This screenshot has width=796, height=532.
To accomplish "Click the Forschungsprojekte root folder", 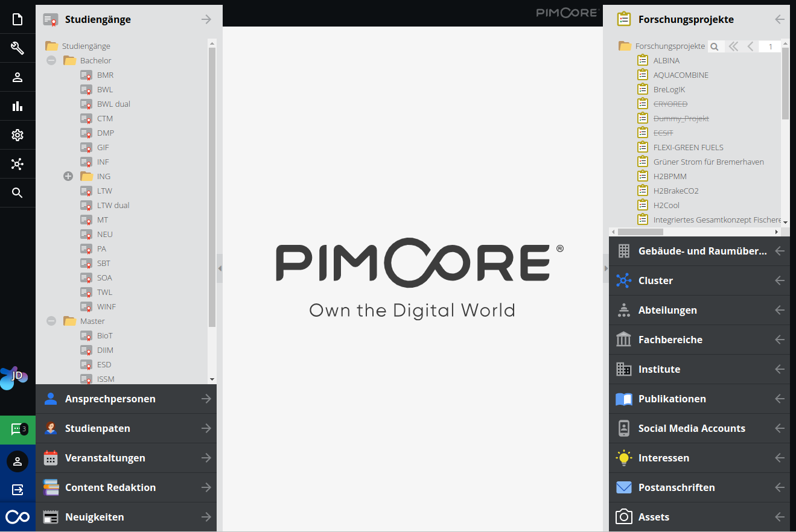I will 670,46.
